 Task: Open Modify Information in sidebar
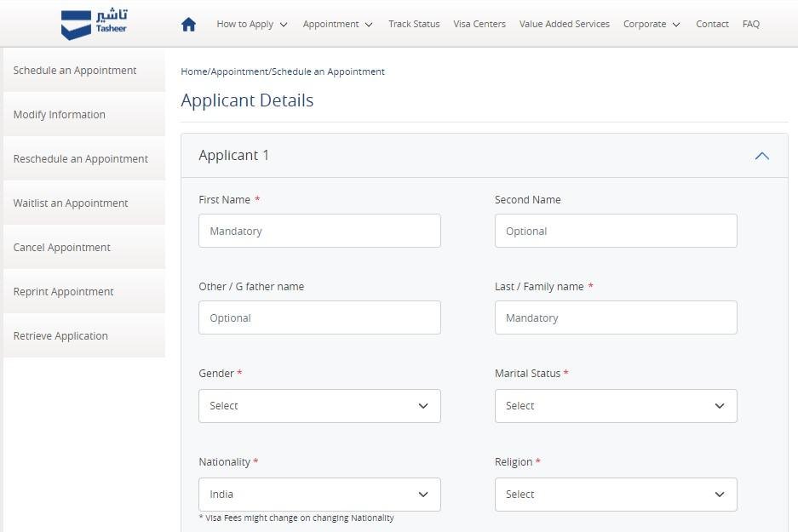click(84, 114)
